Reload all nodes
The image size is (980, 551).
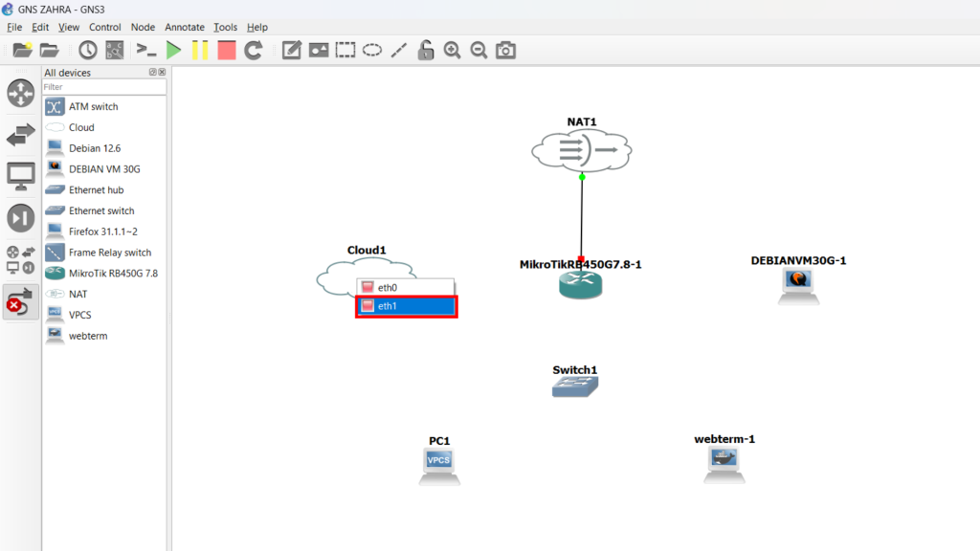pyautogui.click(x=254, y=51)
